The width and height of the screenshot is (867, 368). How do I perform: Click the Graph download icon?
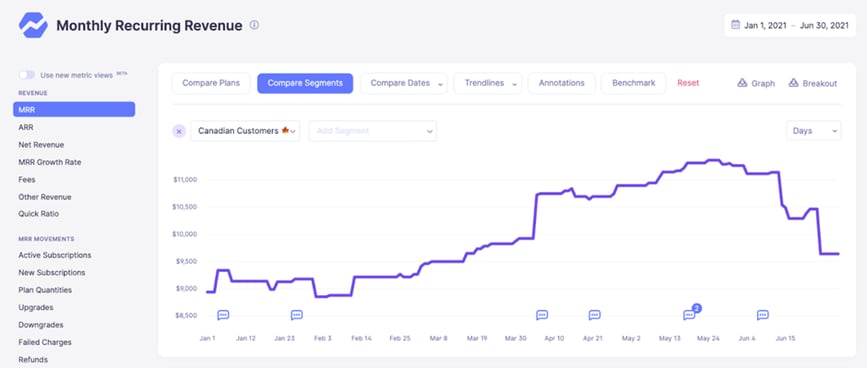click(x=743, y=83)
